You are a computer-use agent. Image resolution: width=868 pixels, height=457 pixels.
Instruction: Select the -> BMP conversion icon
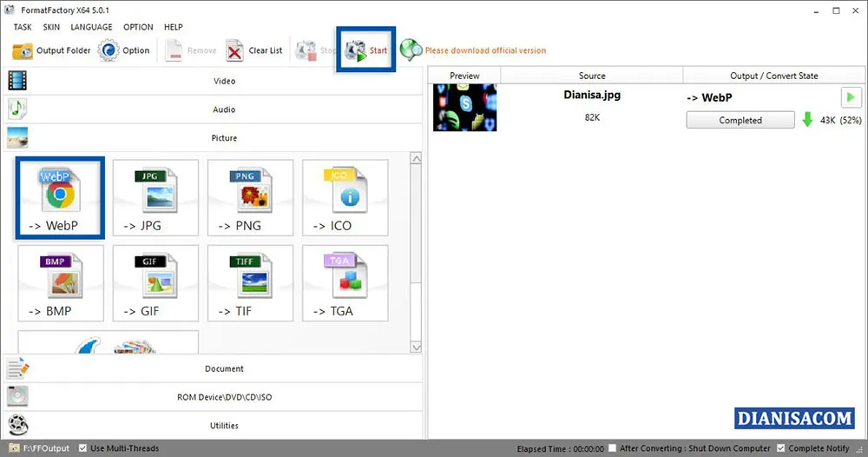(x=61, y=283)
